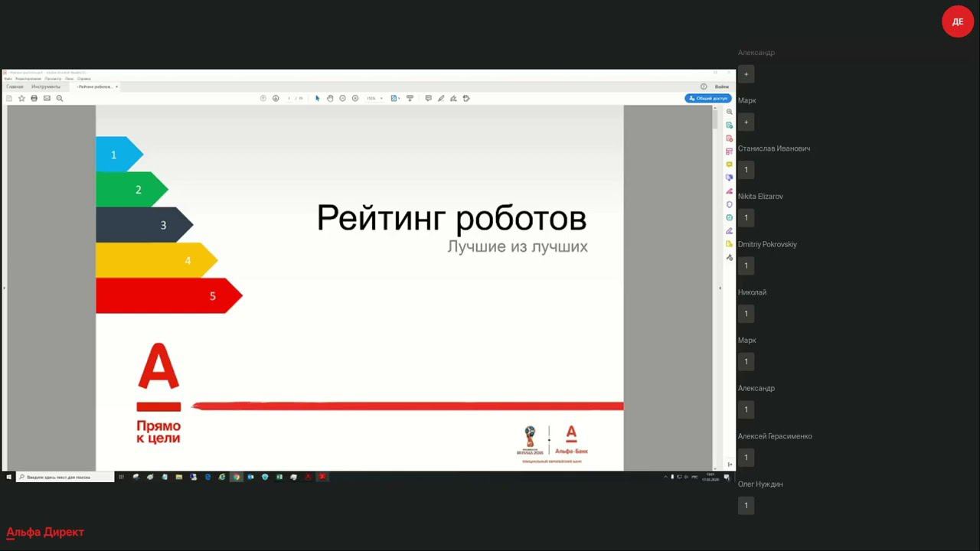This screenshot has width=980, height=551.
Task: Click the sign document icon
Action: 453,98
